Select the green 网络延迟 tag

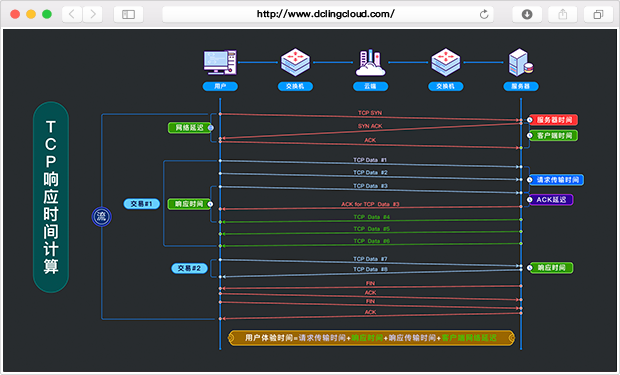[189, 127]
